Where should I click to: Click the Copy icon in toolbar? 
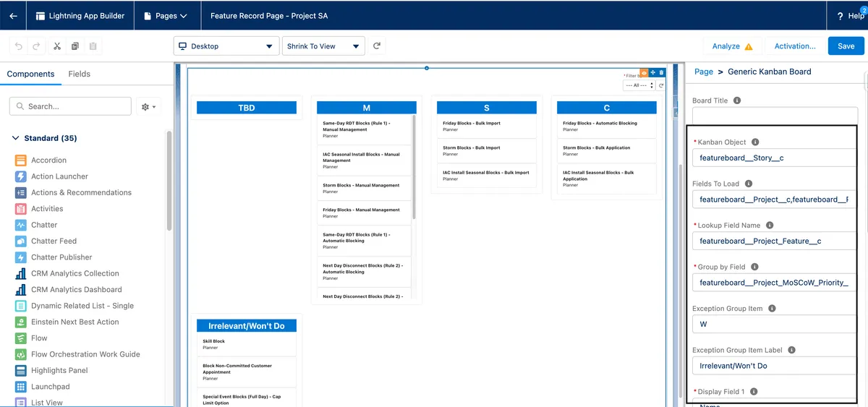click(75, 46)
